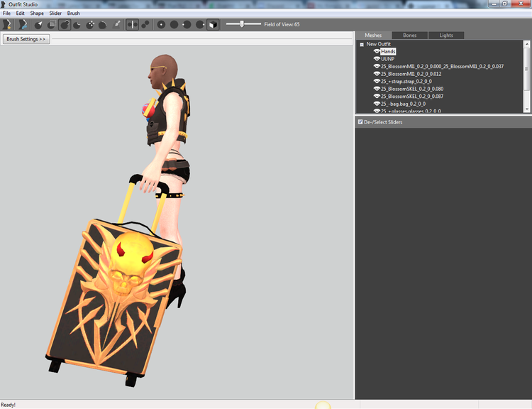The height and width of the screenshot is (409, 532).
Task: Toggle X-mirror editing button
Action: 133,24
